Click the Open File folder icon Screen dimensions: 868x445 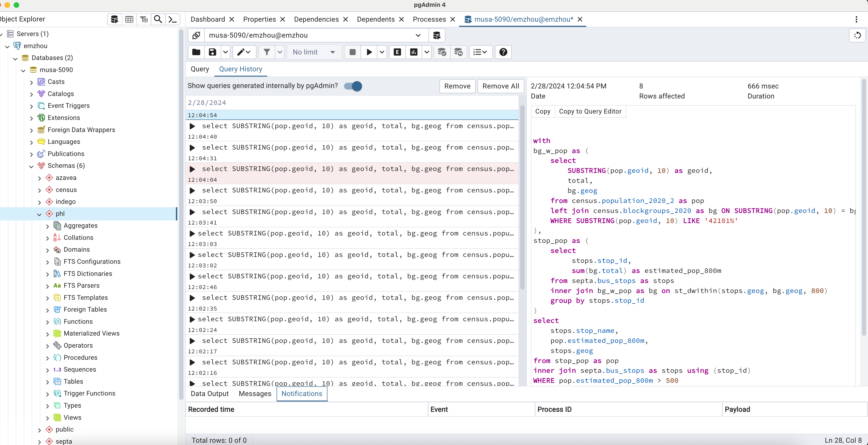click(196, 52)
